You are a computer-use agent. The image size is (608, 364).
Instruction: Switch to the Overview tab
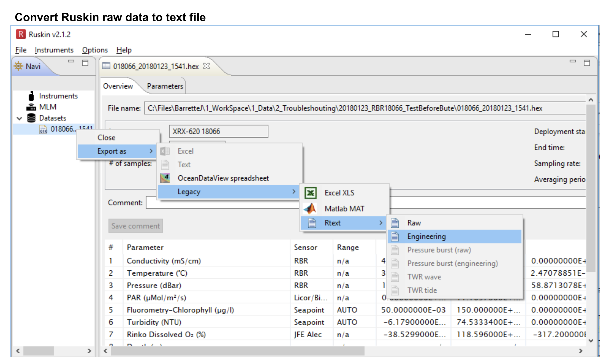click(x=118, y=86)
